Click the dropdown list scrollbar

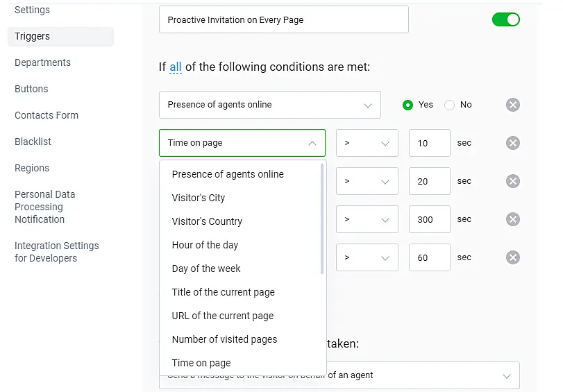tap(322, 219)
